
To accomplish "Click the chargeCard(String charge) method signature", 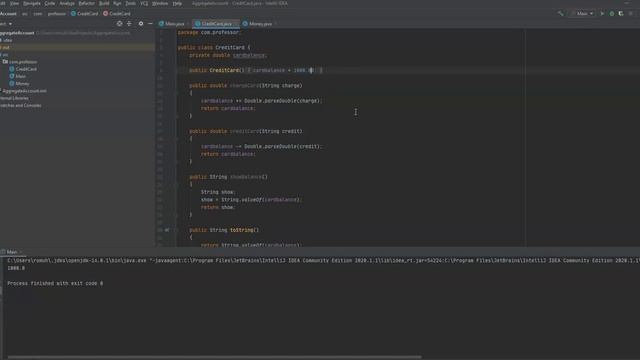I will 246,86.
